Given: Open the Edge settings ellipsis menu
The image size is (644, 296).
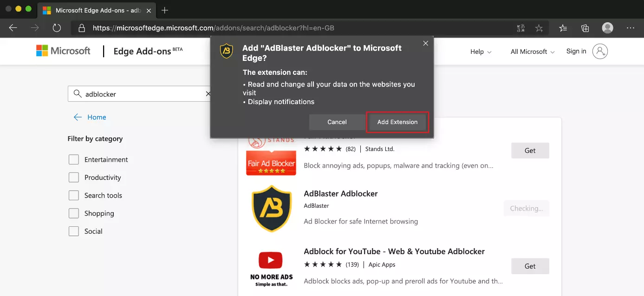Looking at the screenshot, I should click(x=630, y=28).
